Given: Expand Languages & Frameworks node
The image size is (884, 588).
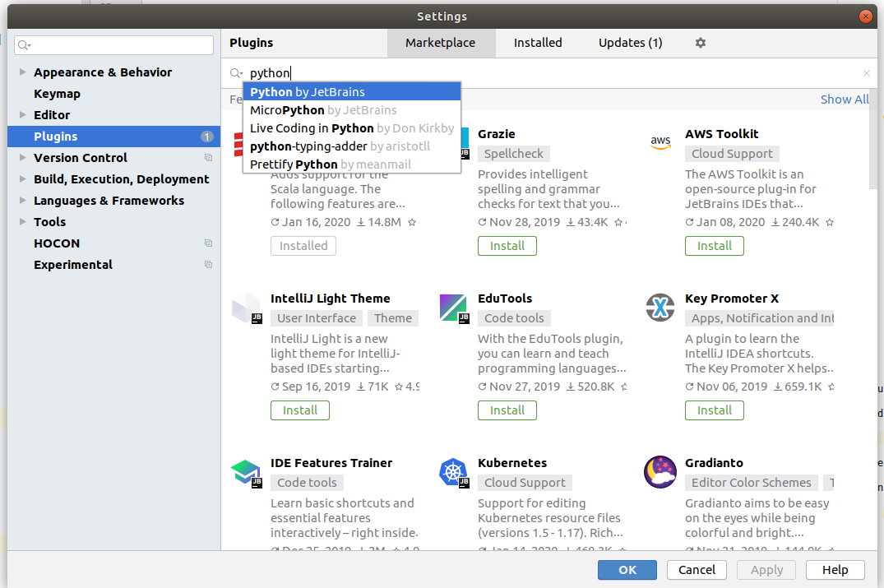Looking at the screenshot, I should [22, 201].
